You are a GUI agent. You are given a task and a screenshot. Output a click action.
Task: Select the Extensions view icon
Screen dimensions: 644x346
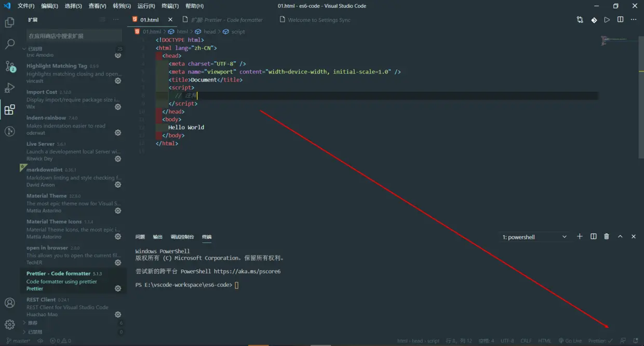pyautogui.click(x=9, y=109)
